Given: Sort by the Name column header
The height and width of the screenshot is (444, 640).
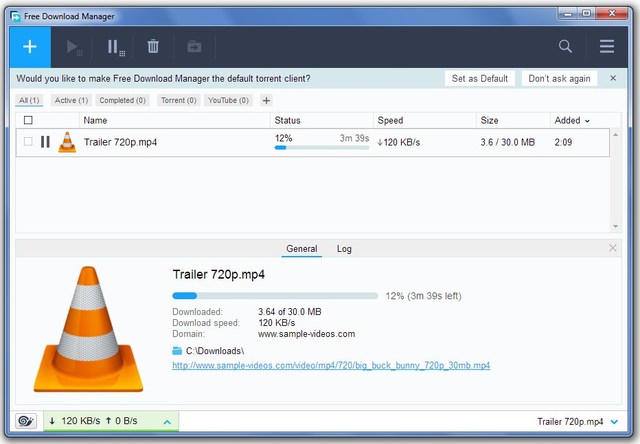Looking at the screenshot, I should point(95,120).
